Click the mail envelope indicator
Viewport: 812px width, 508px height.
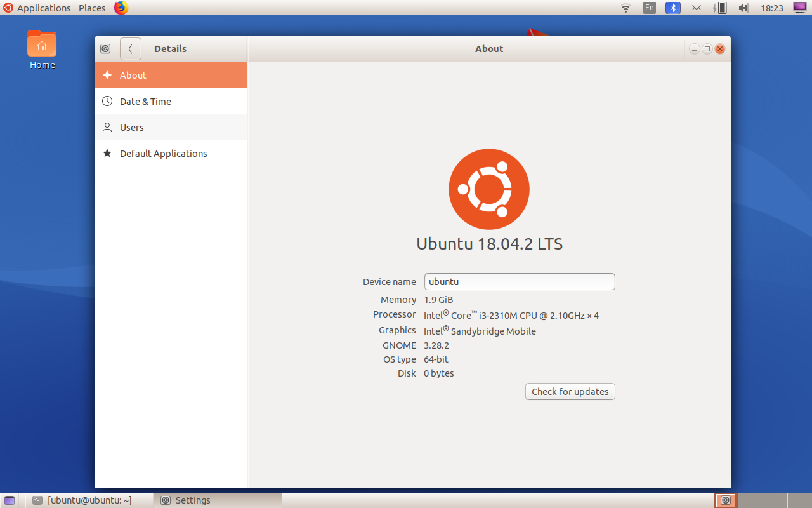[x=696, y=8]
